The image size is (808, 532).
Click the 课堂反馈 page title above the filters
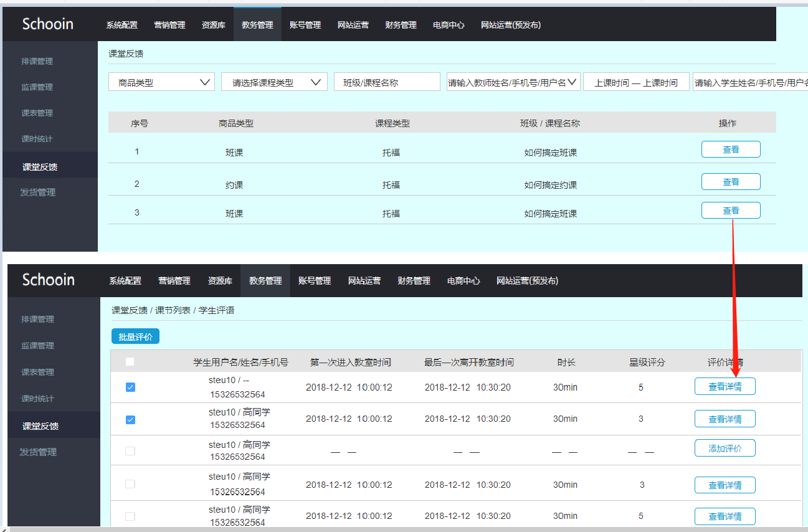[126, 54]
